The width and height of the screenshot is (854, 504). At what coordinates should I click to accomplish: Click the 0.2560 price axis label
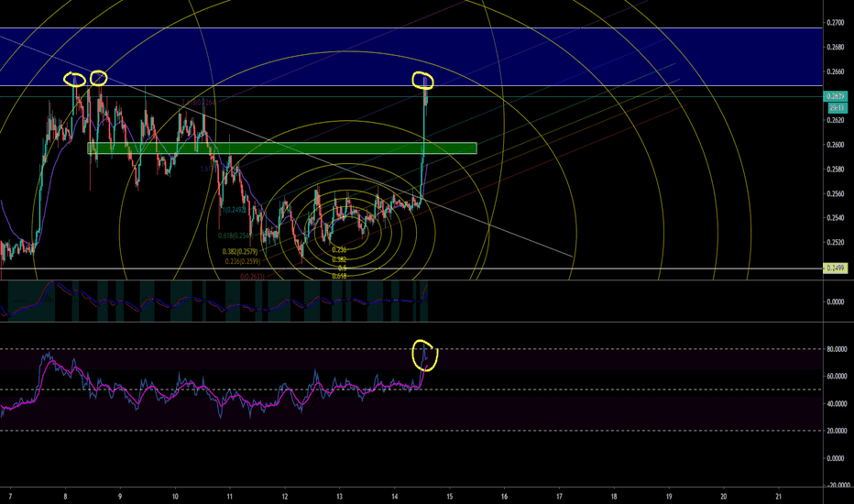coord(836,194)
